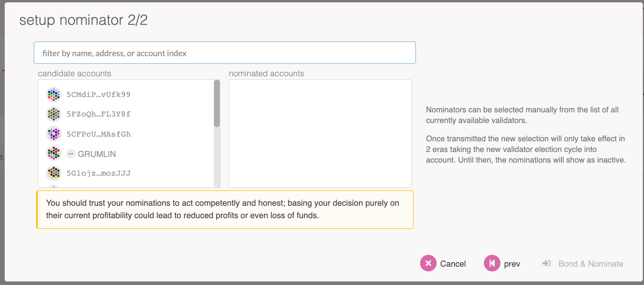This screenshot has width=644, height=285.
Task: Click the GRUMLIN validator identicon
Action: click(x=54, y=153)
